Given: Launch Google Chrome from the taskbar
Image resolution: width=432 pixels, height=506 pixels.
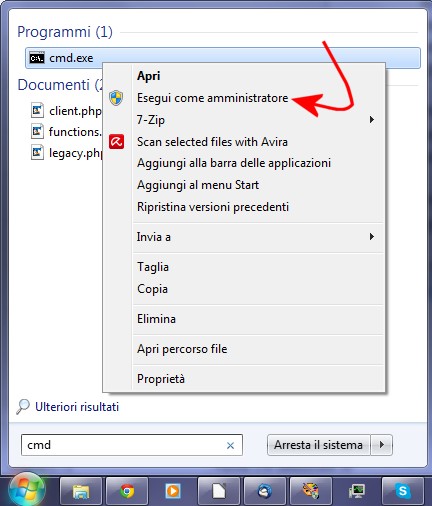Looking at the screenshot, I should [127, 491].
